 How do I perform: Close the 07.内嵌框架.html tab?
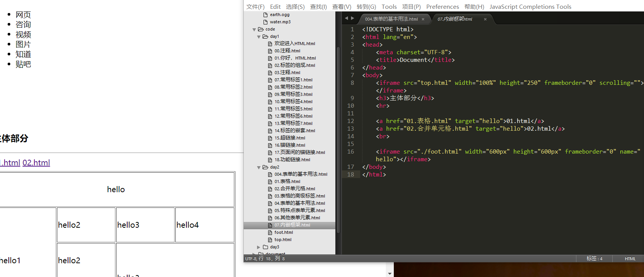pos(485,19)
